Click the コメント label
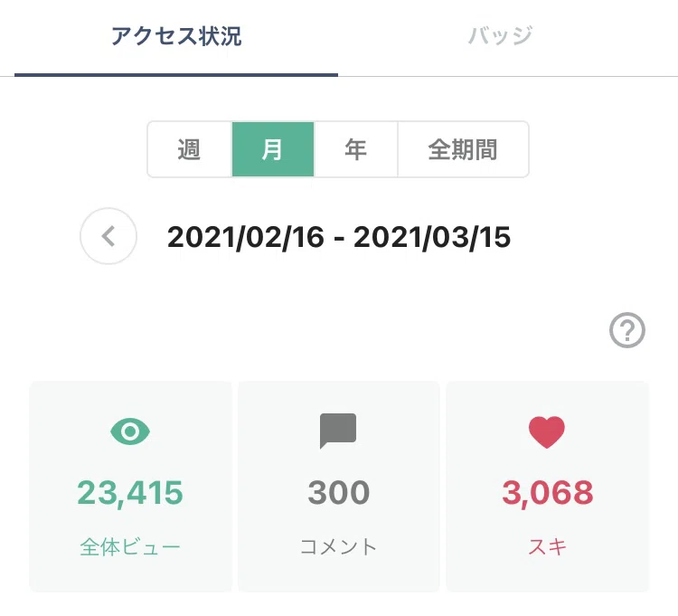The width and height of the screenshot is (678, 616). pos(339,546)
